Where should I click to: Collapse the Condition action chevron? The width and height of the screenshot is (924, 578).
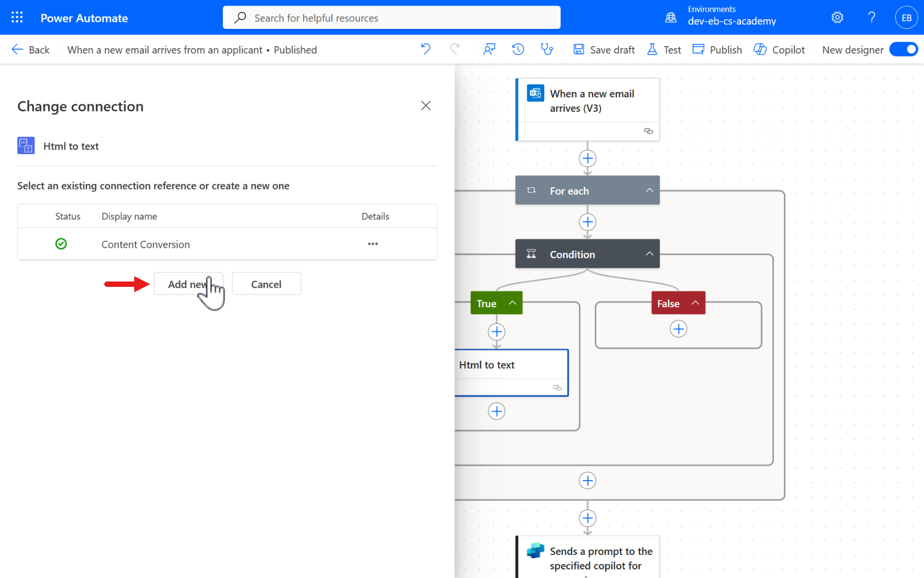(649, 254)
